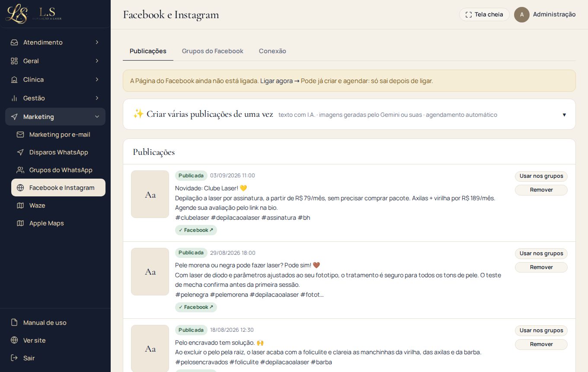Click the Marketing por e-mail envelope icon
This screenshot has width=588, height=372.
[20, 135]
